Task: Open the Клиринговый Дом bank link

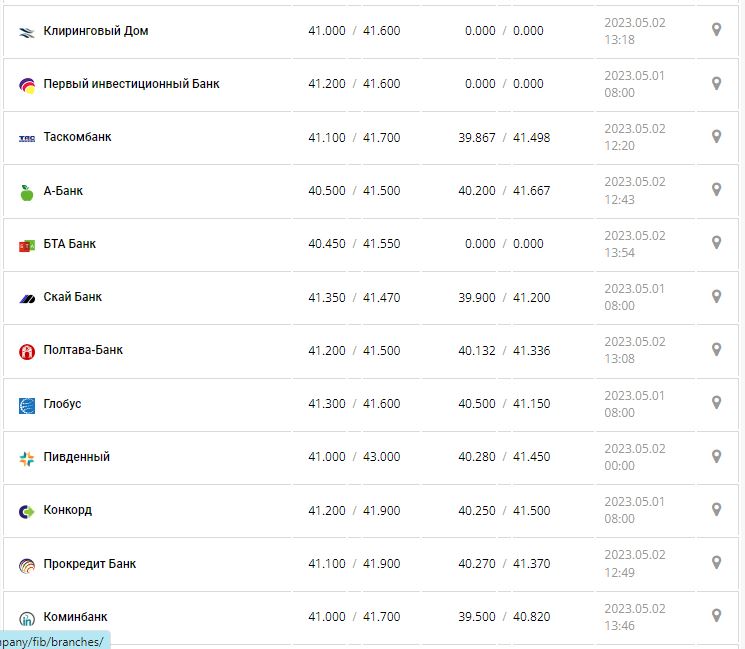Action: 96,31
